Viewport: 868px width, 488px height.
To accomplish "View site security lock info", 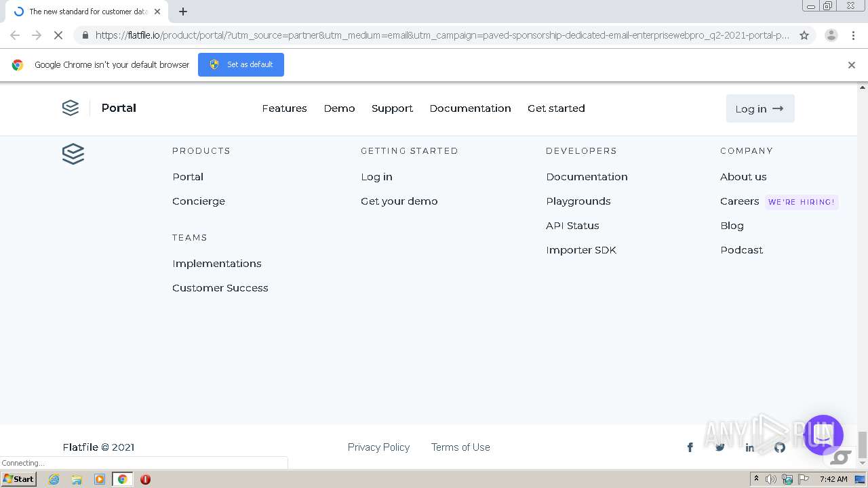I will 85,35.
